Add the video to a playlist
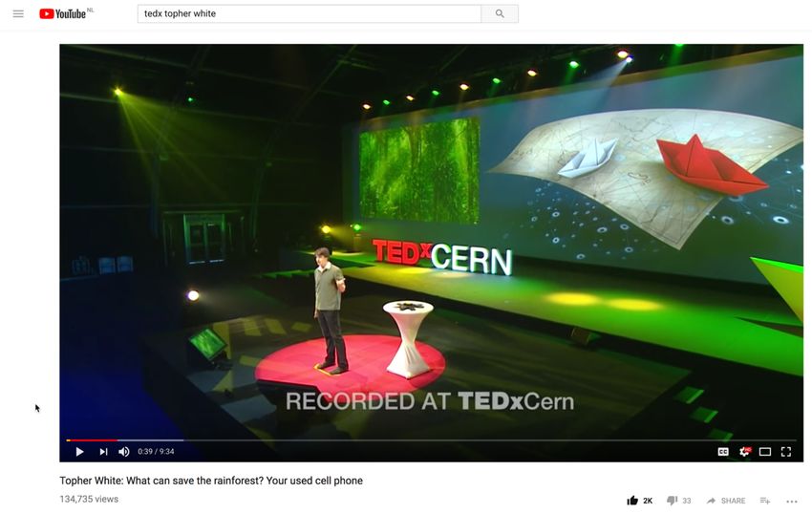The width and height of the screenshot is (812, 514). pyautogui.click(x=765, y=501)
